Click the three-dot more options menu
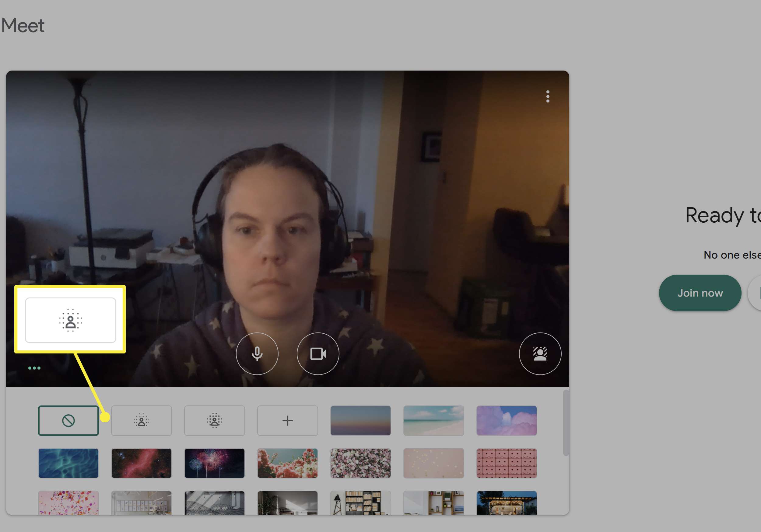This screenshot has width=761, height=532. tap(547, 96)
